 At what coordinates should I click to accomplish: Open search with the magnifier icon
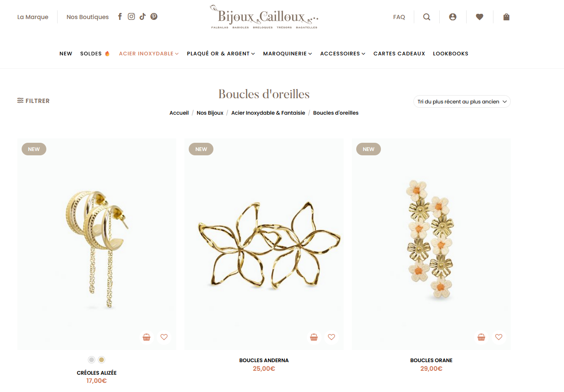(427, 17)
